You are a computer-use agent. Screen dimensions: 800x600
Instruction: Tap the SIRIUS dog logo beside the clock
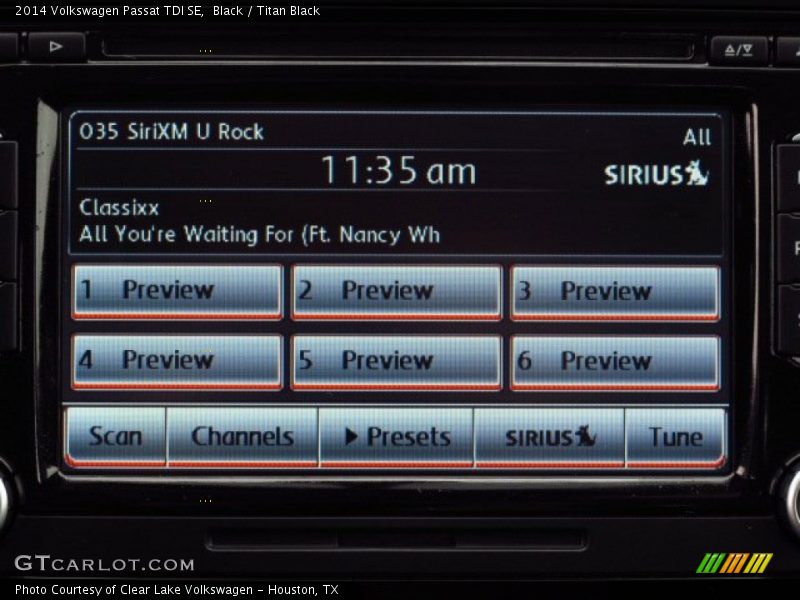click(x=656, y=173)
